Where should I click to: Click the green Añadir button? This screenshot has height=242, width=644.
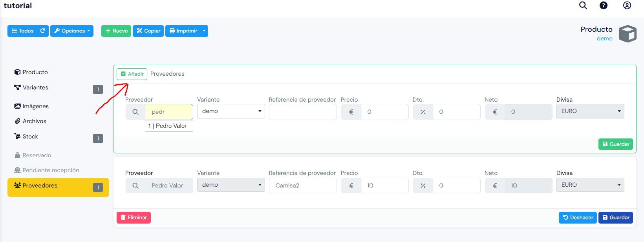tap(132, 74)
